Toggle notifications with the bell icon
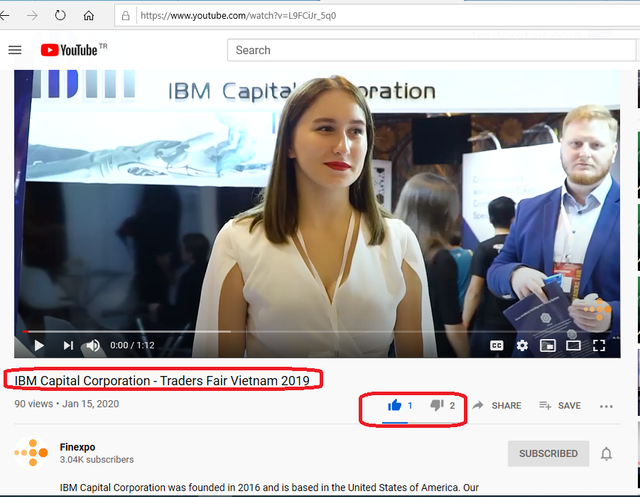Screen dimensions: 640x497 606,454
